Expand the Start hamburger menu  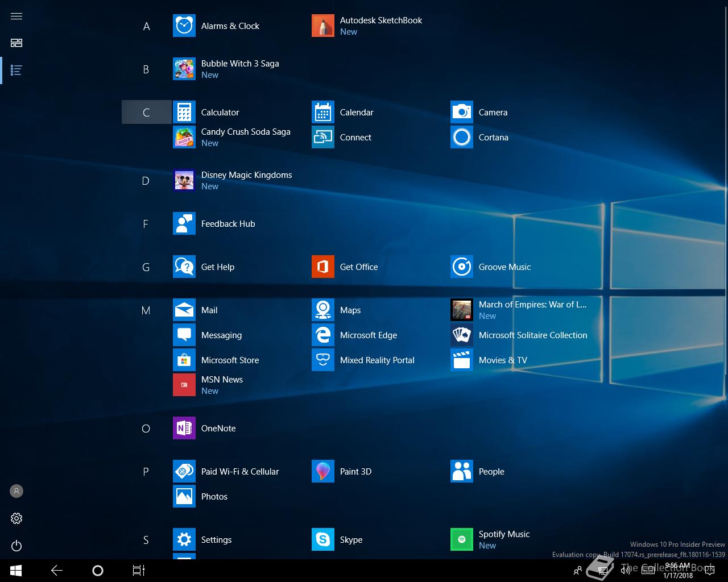16,16
